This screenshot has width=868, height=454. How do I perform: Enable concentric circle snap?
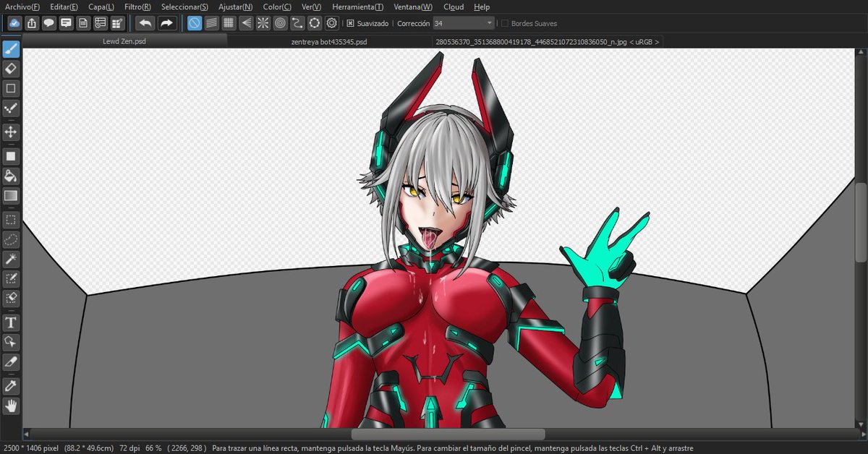(280, 23)
